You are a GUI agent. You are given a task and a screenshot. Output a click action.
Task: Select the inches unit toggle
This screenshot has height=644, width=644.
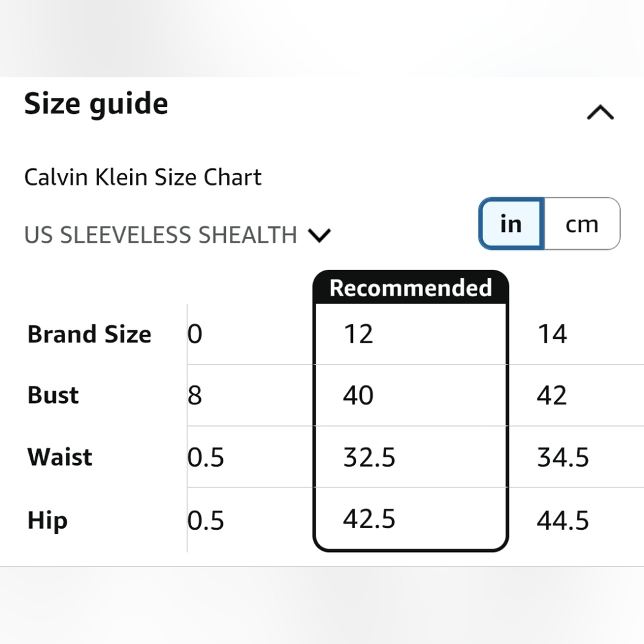pyautogui.click(x=511, y=224)
